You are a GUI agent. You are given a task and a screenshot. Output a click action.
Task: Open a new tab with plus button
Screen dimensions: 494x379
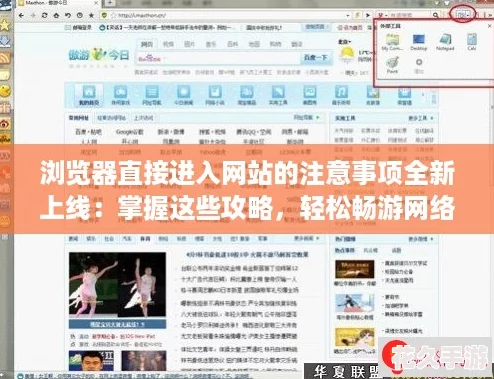click(110, 3)
